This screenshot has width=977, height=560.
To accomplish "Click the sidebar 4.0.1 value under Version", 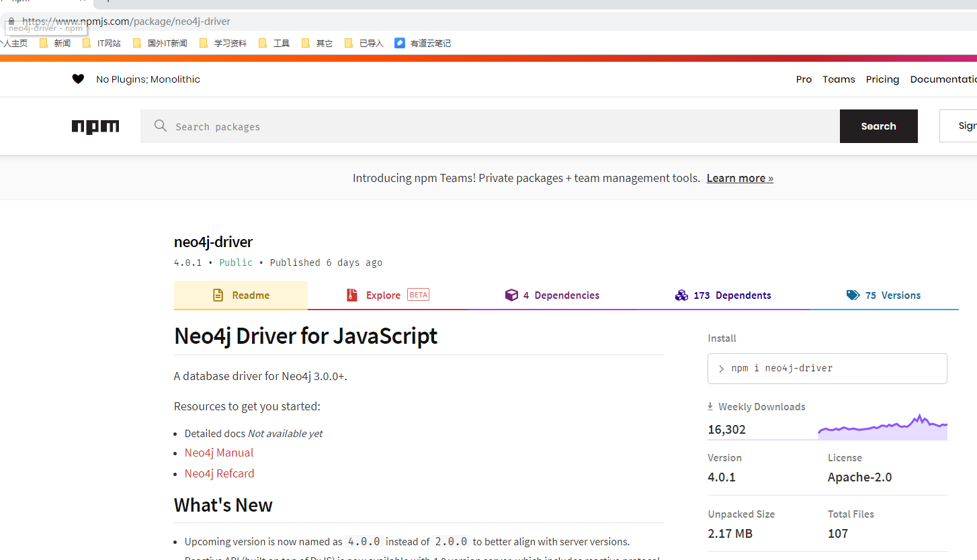I will pyautogui.click(x=722, y=477).
